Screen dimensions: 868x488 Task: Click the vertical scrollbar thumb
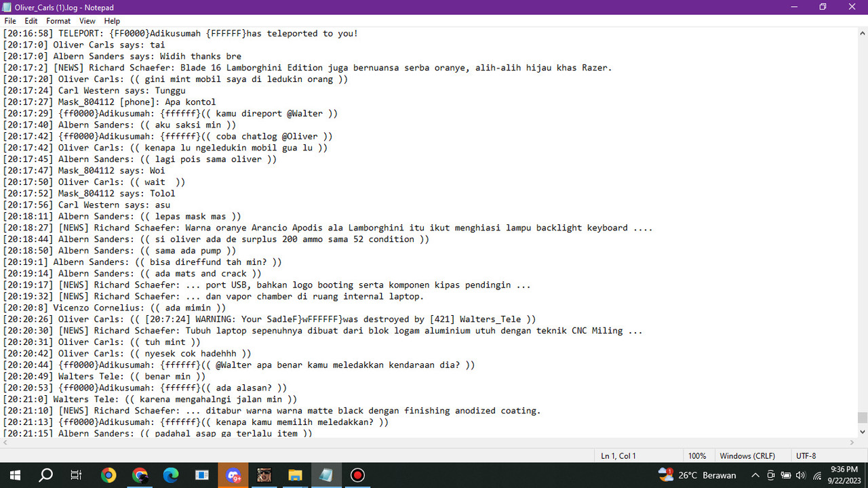pos(863,418)
